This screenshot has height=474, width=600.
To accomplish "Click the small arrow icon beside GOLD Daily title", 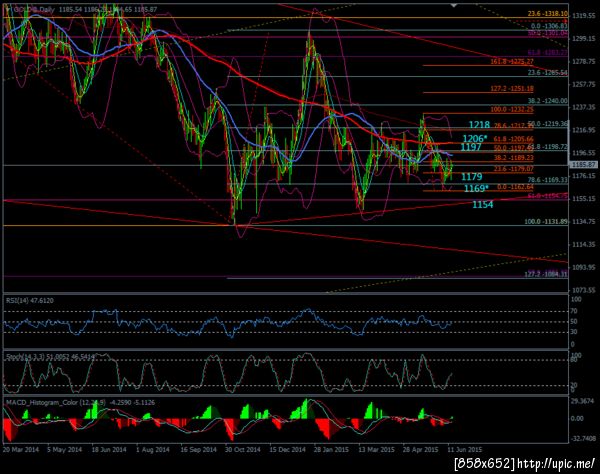I will click(x=8, y=9).
